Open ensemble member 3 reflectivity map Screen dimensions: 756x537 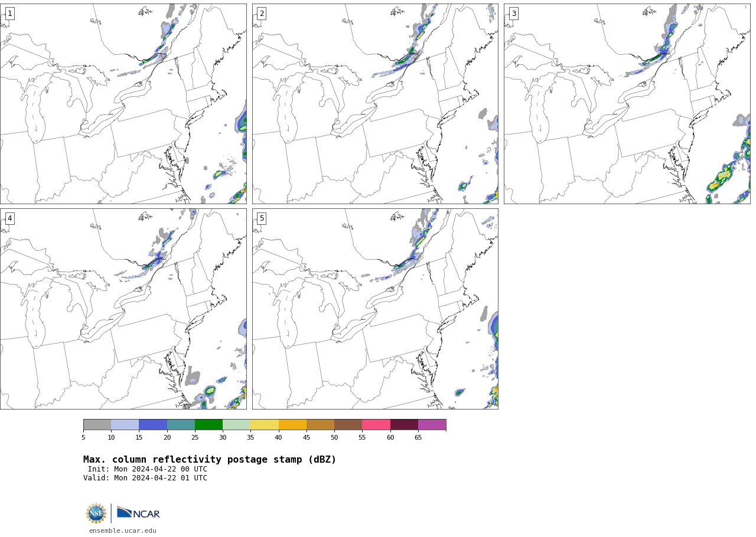pos(627,104)
